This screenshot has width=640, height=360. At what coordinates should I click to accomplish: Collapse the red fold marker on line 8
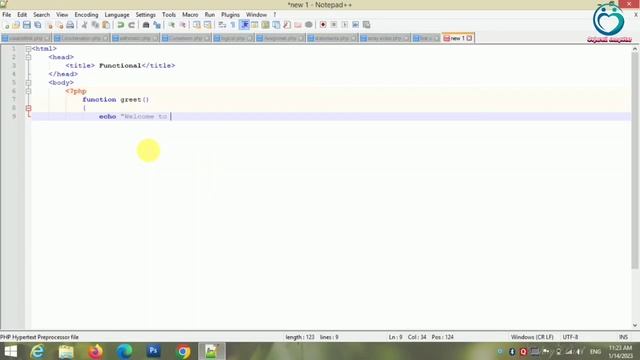(28, 108)
